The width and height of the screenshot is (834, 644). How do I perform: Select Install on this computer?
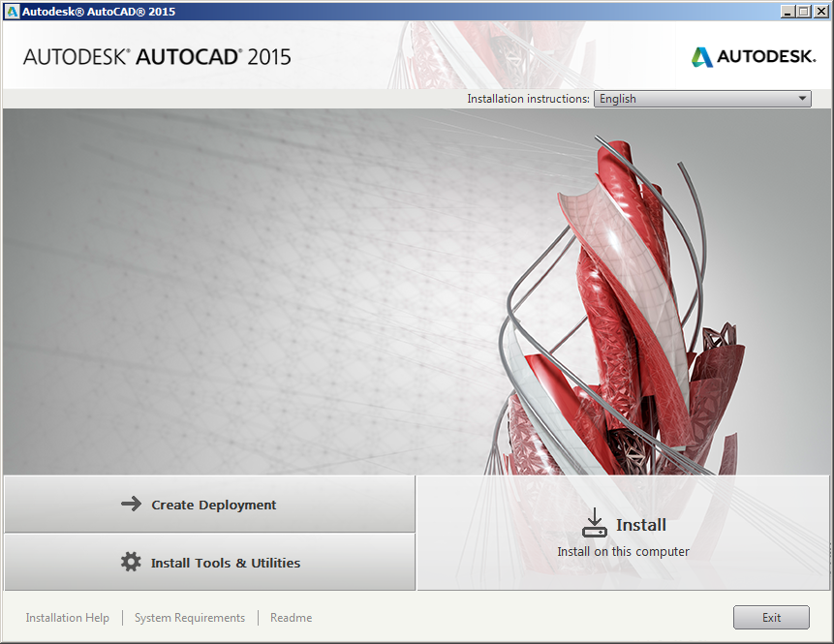tap(624, 533)
